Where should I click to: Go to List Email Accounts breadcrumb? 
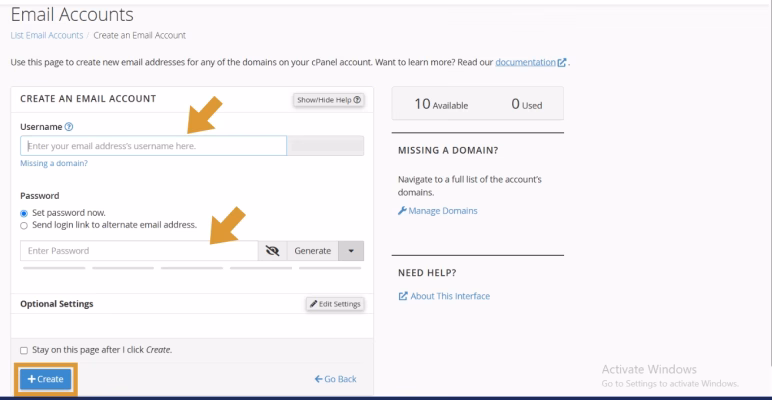point(46,36)
